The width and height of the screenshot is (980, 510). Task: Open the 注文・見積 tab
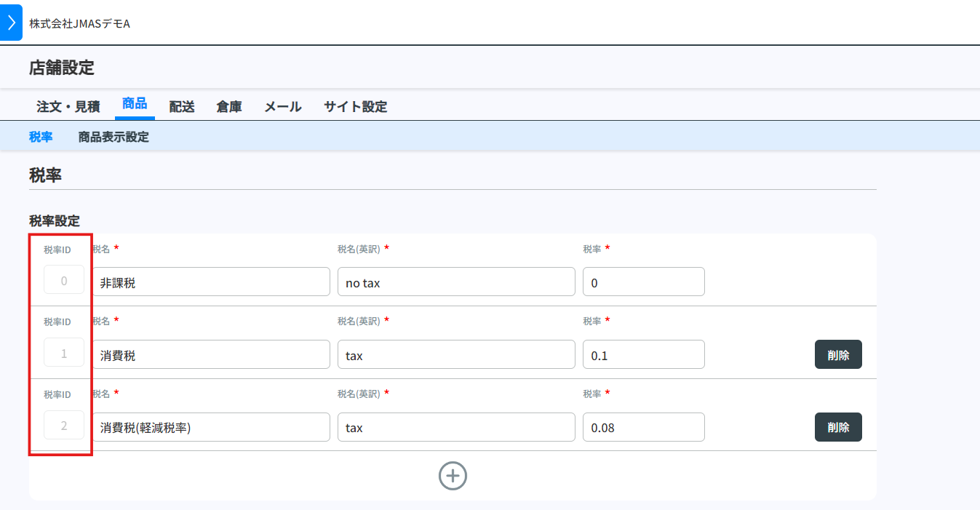click(x=68, y=106)
